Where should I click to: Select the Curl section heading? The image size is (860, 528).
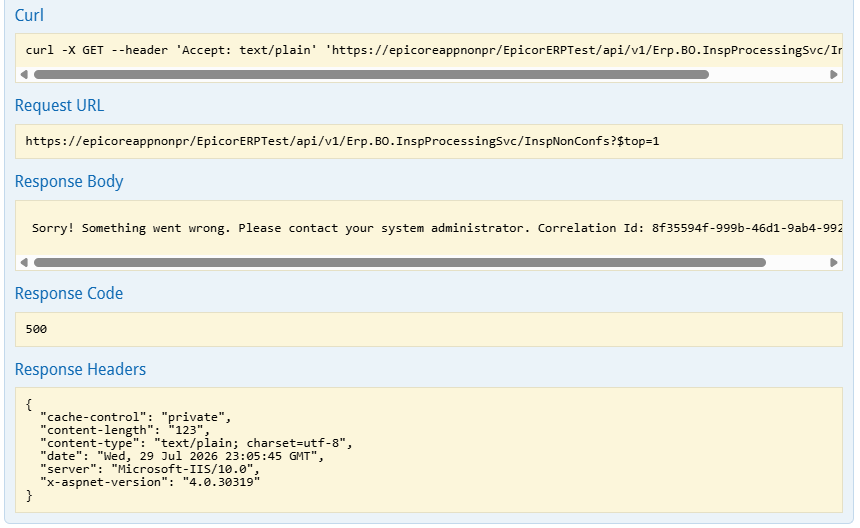pos(29,15)
